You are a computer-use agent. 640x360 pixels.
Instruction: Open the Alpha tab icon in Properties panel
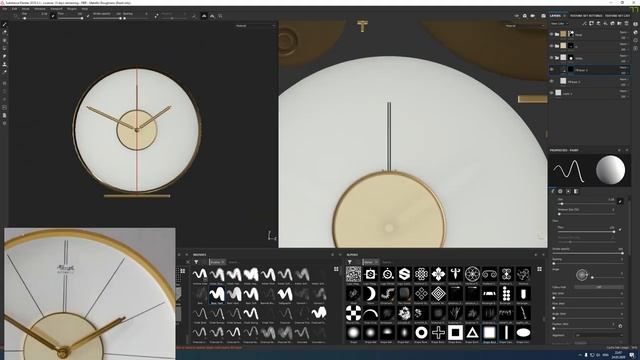point(560,191)
